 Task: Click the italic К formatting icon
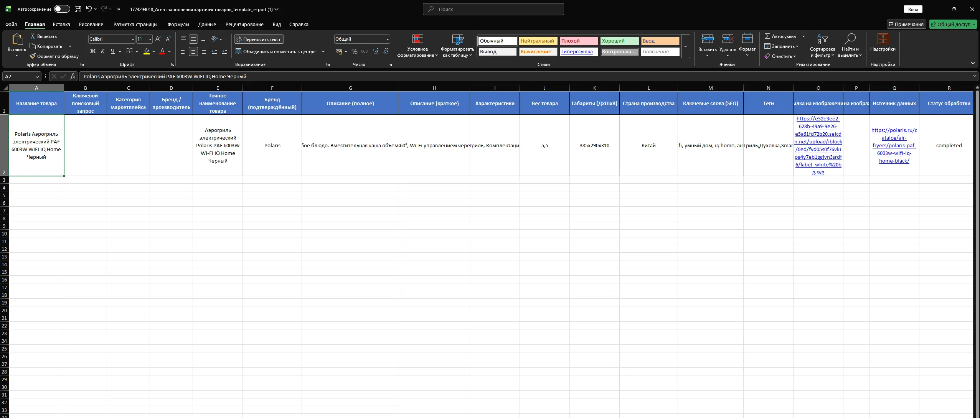point(102,51)
